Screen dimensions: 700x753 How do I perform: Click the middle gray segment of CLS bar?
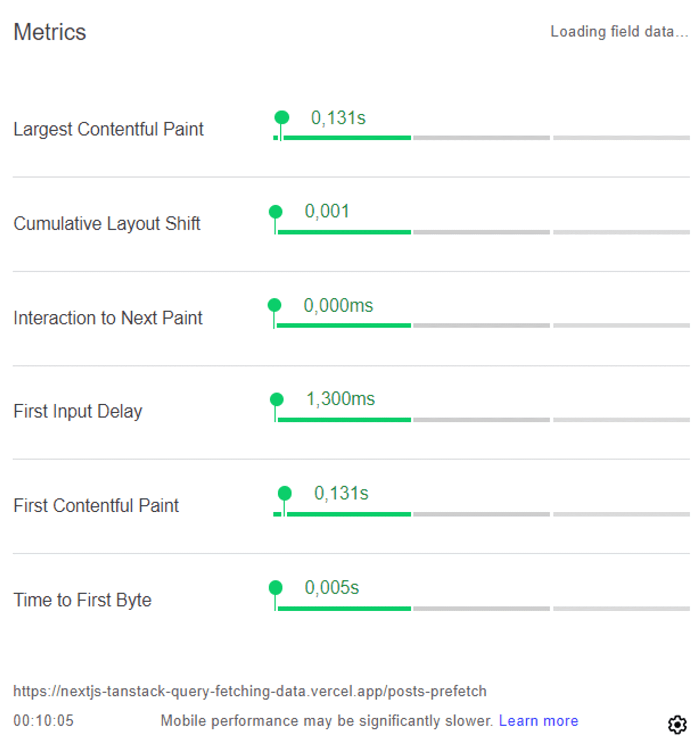(482, 232)
